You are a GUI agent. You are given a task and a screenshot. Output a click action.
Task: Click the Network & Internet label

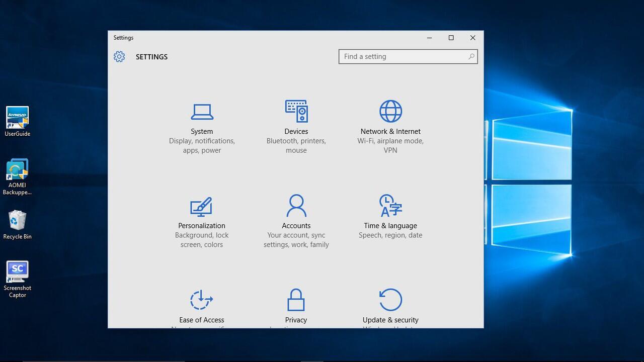point(390,131)
